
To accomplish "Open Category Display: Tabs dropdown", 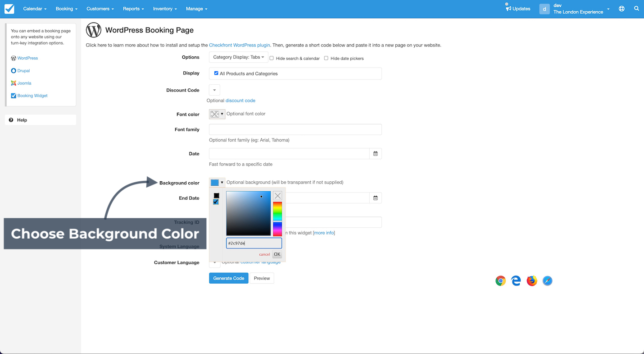I will point(239,57).
